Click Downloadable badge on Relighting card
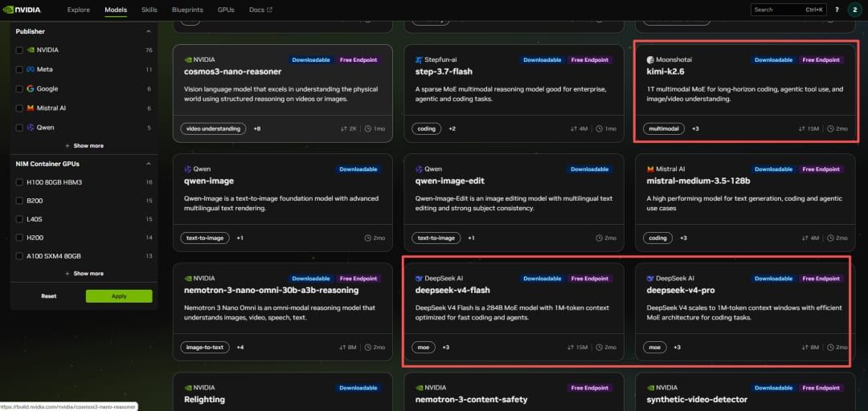The image size is (868, 411). pos(358,389)
